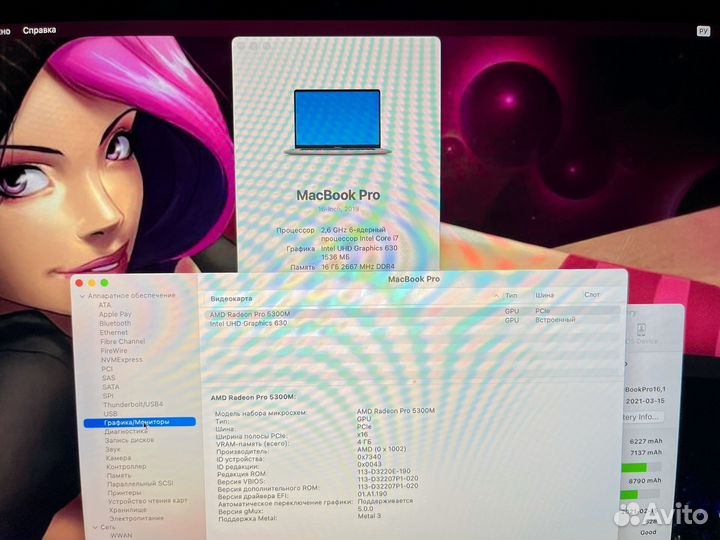Select USB in the sidebar
This screenshot has width=720, height=540.
coord(111,413)
